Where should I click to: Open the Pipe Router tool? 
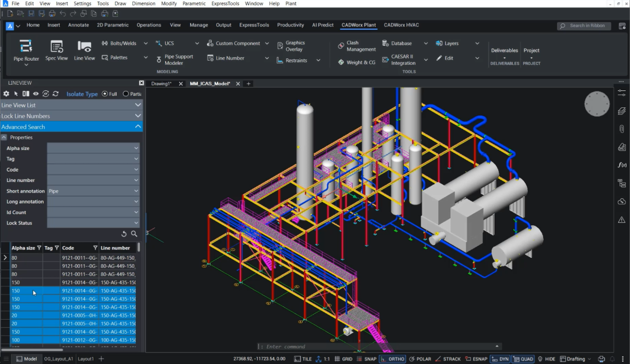point(26,51)
